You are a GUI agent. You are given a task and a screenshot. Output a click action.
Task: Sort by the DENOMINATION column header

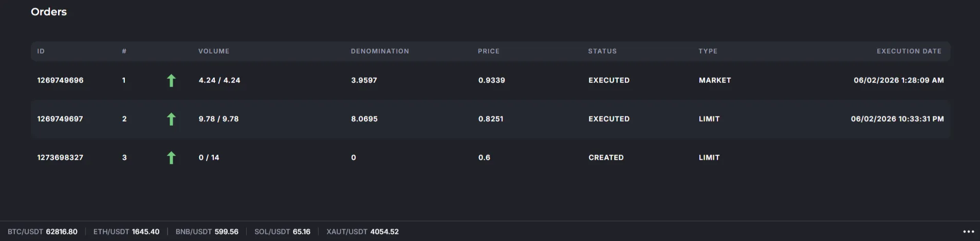380,51
